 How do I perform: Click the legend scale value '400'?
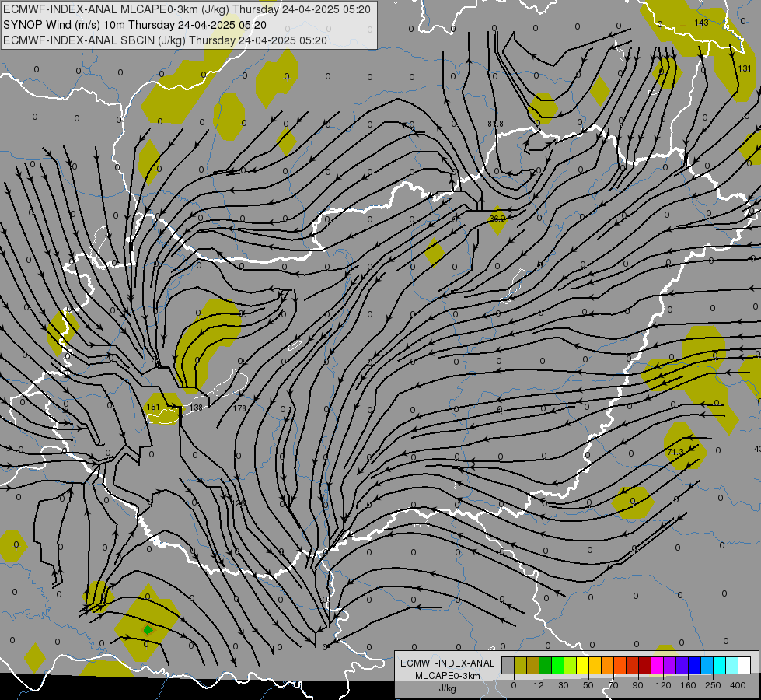pyautogui.click(x=738, y=685)
